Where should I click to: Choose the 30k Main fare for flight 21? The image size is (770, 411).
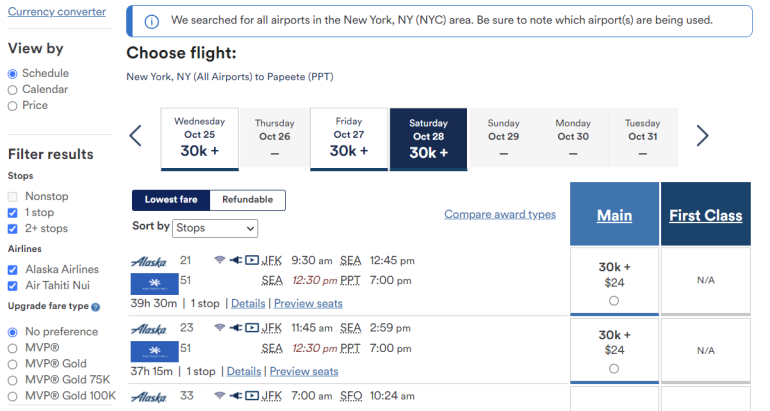tap(613, 300)
